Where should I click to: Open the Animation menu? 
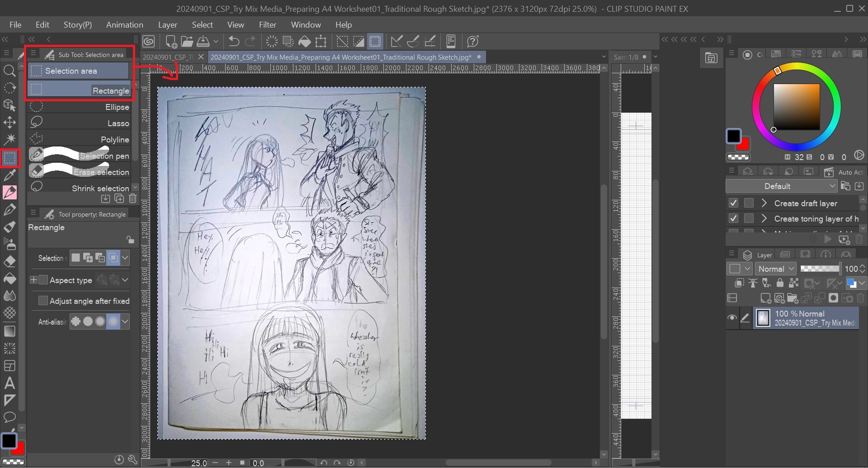(124, 25)
